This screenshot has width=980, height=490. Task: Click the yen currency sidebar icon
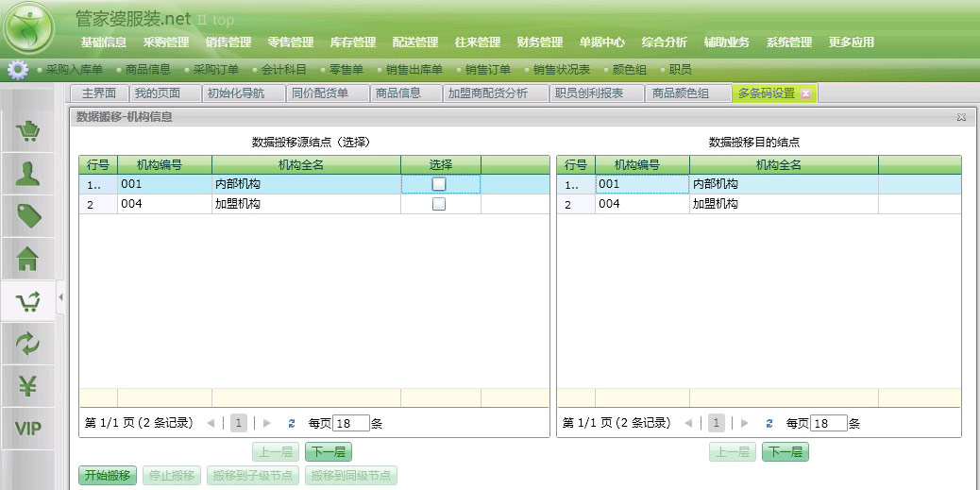click(x=27, y=385)
